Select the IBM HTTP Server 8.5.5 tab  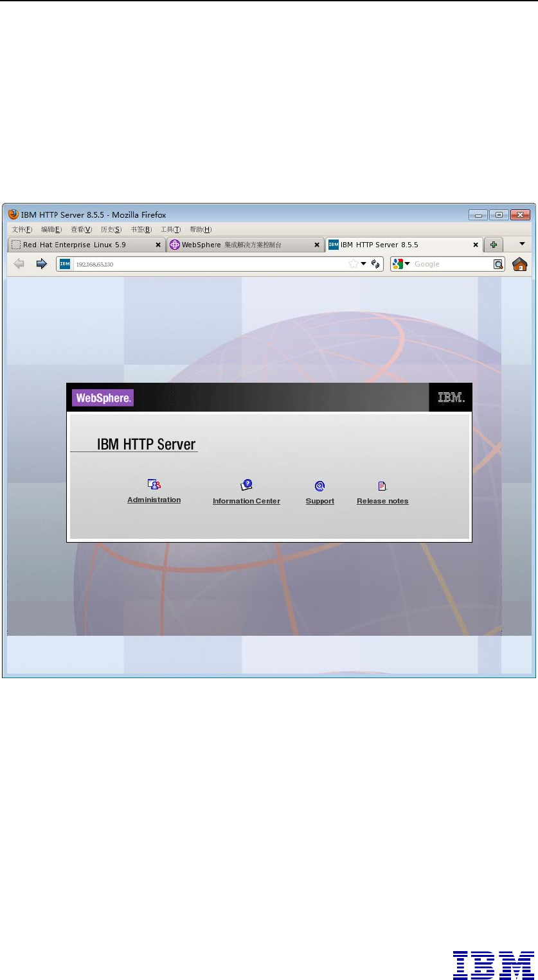pyautogui.click(x=404, y=245)
